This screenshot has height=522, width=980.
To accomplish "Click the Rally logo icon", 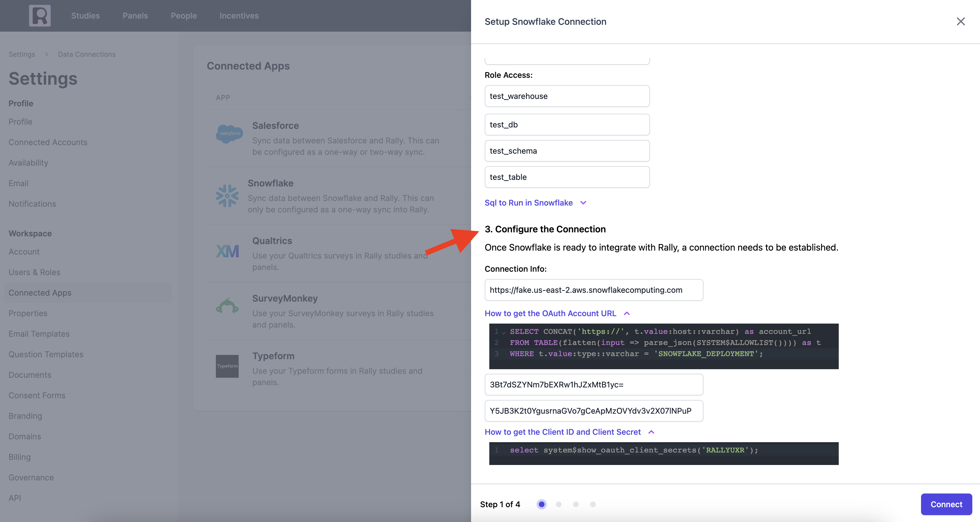I will (x=40, y=16).
